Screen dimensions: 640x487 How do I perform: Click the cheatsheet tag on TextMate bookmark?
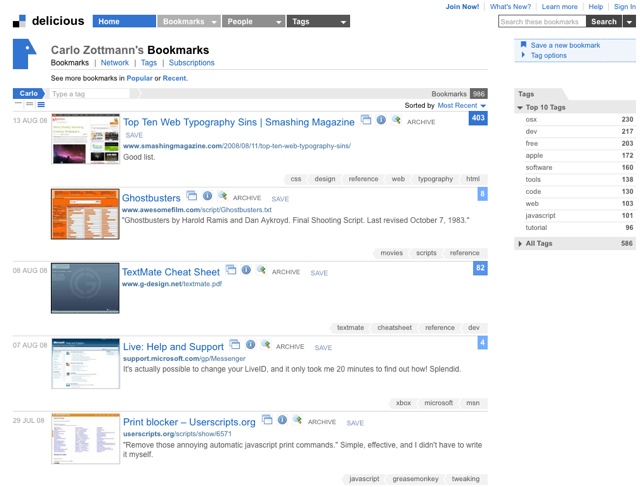point(394,327)
